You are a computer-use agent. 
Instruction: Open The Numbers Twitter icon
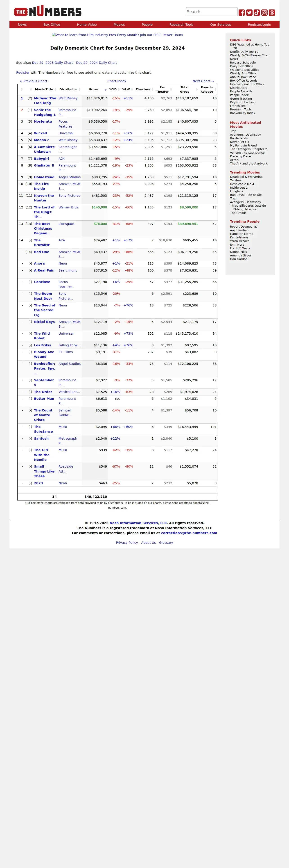coord(249,13)
